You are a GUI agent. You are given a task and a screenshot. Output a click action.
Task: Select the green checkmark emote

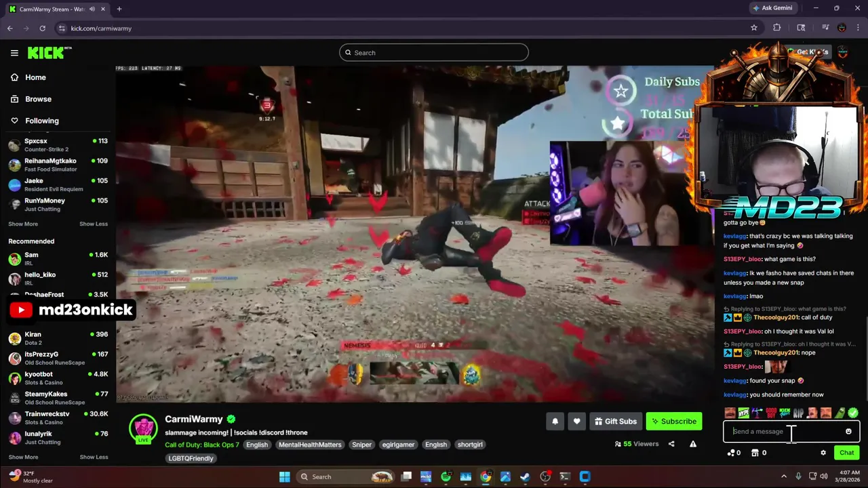[853, 413]
